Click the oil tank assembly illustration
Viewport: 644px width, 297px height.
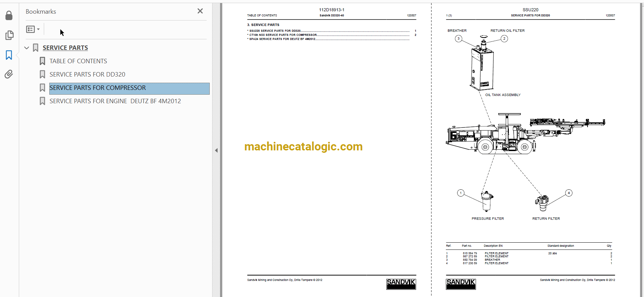(482, 63)
